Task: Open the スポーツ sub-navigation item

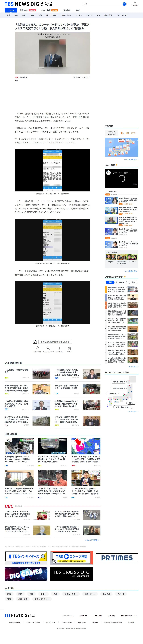Action: (89, 15)
